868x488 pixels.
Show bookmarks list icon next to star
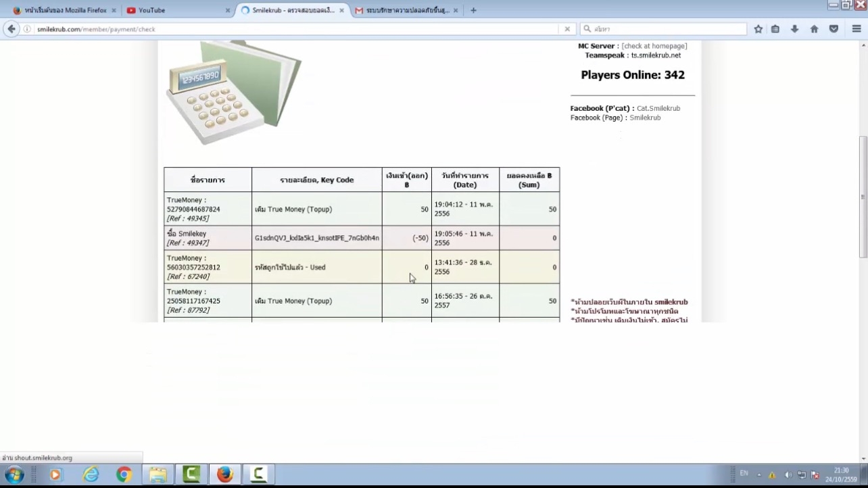point(775,29)
